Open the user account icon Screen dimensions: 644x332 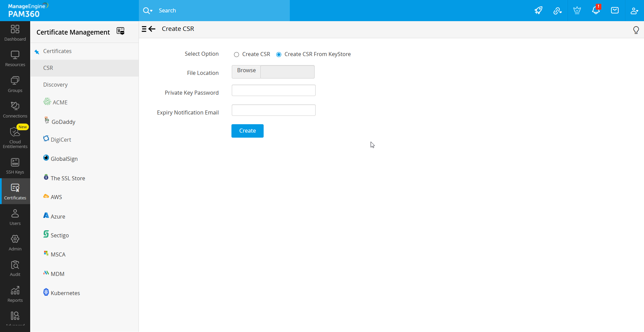click(634, 11)
